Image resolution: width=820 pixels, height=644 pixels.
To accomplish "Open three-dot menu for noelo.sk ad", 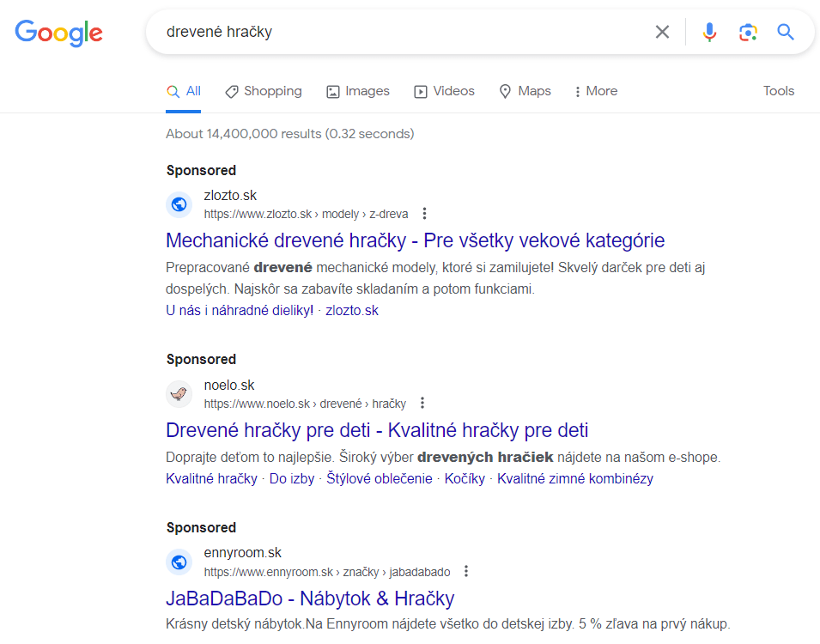I will coord(422,404).
